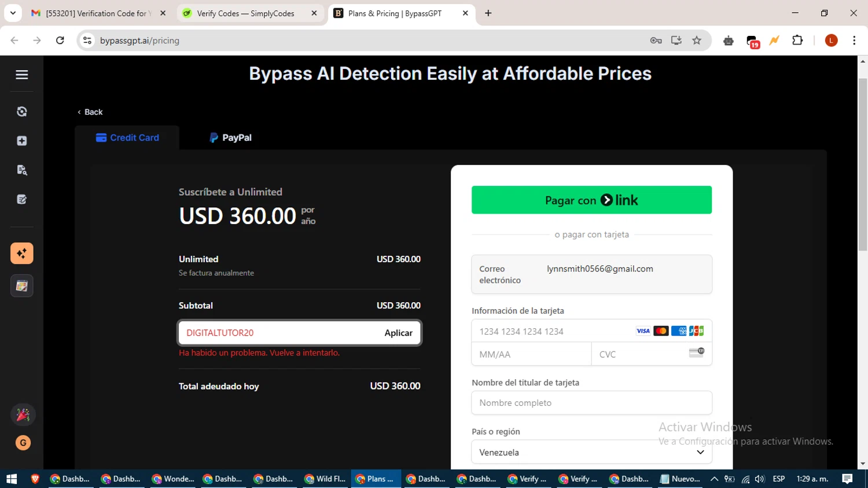Viewport: 868px width, 488px height.
Task: Go back in browser history
Action: [14, 41]
